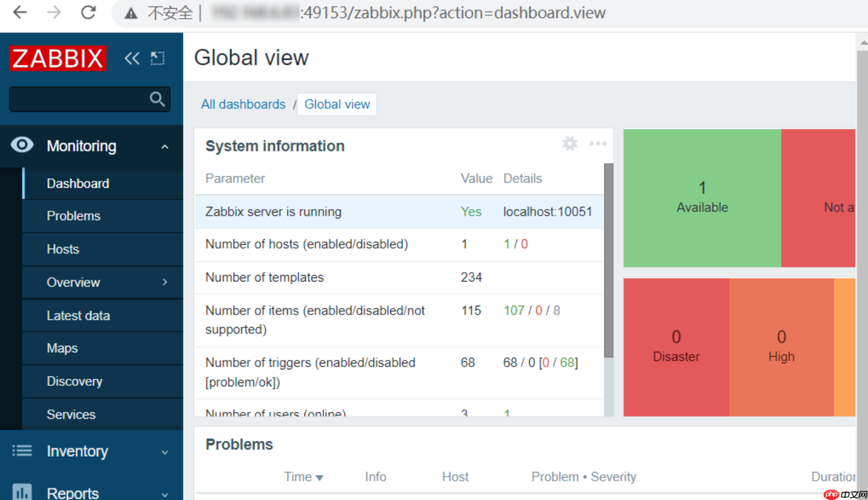
Task: Focus the sidebar search input field
Action: [x=78, y=99]
